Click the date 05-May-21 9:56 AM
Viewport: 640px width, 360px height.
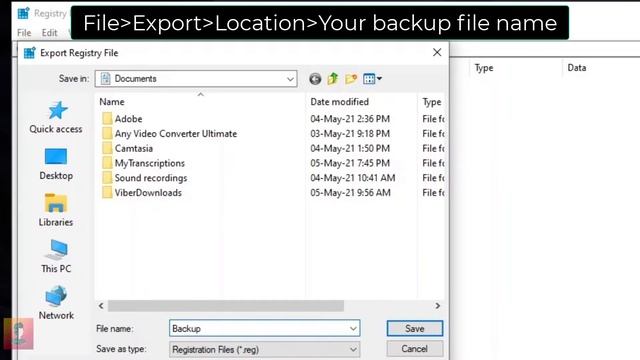350,192
